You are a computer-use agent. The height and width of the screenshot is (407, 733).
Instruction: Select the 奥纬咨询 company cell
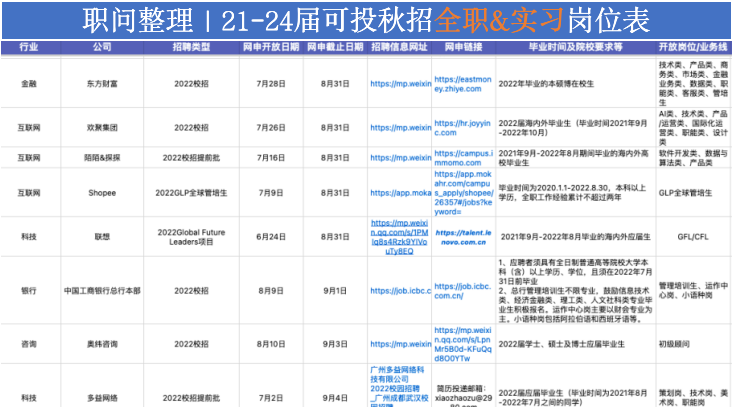[x=102, y=344]
